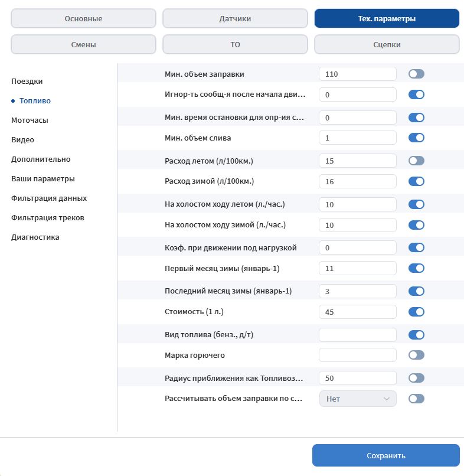464x476 pixels.
Task: Switch to the Основные tab
Action: tap(83, 18)
